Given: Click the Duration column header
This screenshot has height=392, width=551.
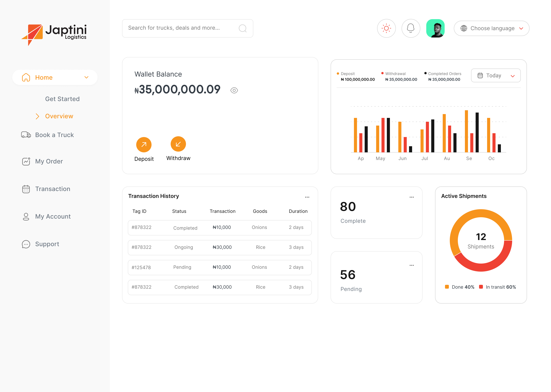Looking at the screenshot, I should (x=298, y=211).
